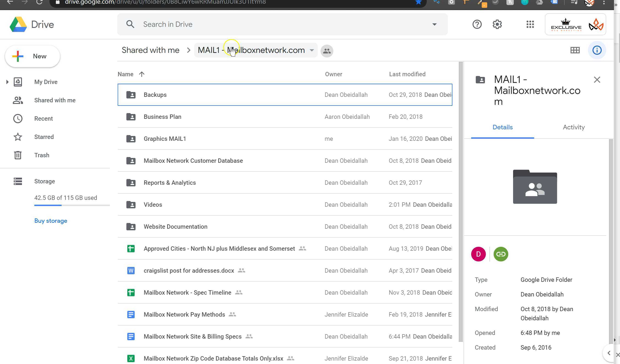Click the storage usage progress bar

coord(72,205)
